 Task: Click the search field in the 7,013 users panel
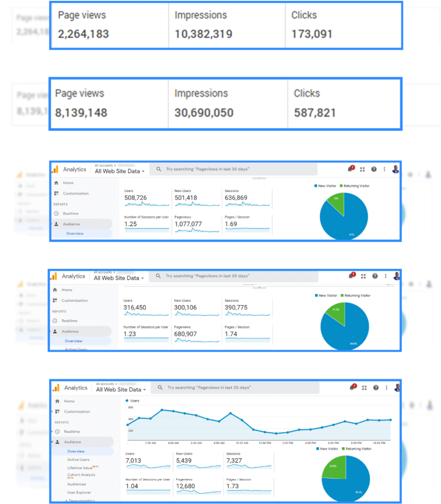tap(236, 388)
